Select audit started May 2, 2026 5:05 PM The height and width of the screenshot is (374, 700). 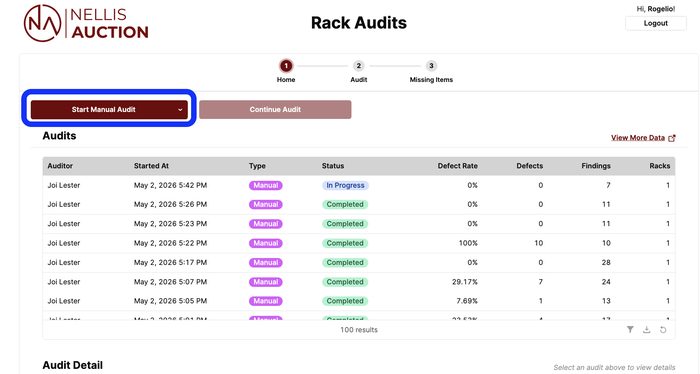tap(358, 301)
